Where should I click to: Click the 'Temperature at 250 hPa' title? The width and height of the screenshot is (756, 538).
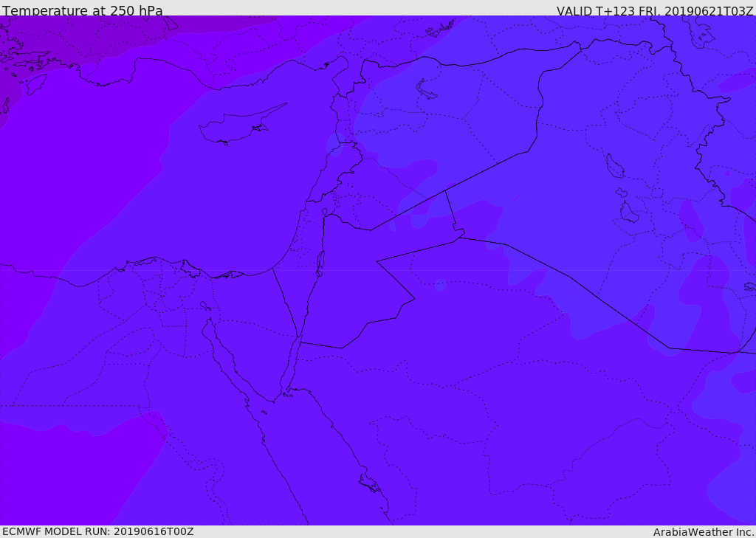[x=83, y=10]
